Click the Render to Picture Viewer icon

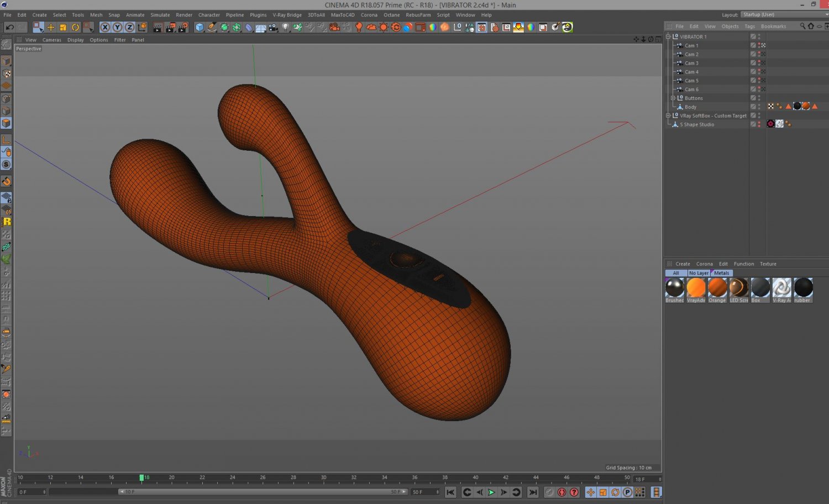coord(170,27)
